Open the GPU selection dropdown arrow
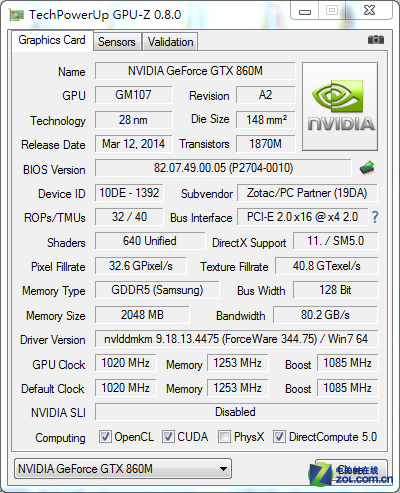Viewport: 400px width, 493px height. pyautogui.click(x=223, y=469)
